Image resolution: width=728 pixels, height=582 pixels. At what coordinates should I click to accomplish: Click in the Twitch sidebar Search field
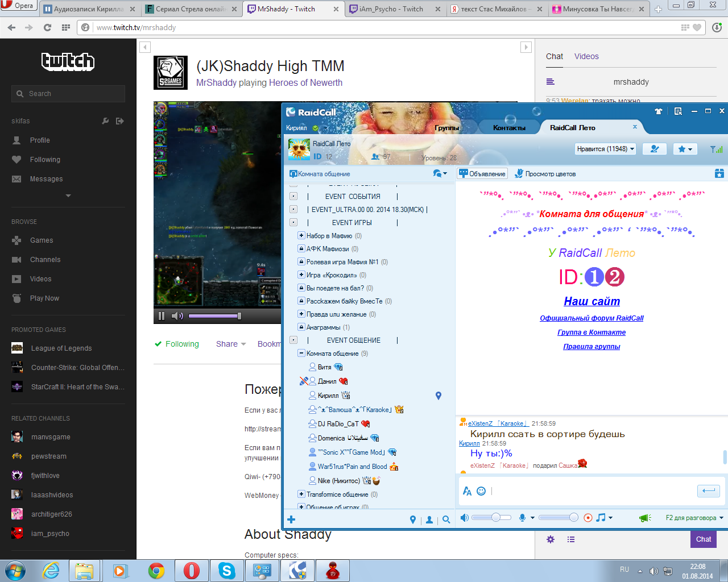coord(68,94)
